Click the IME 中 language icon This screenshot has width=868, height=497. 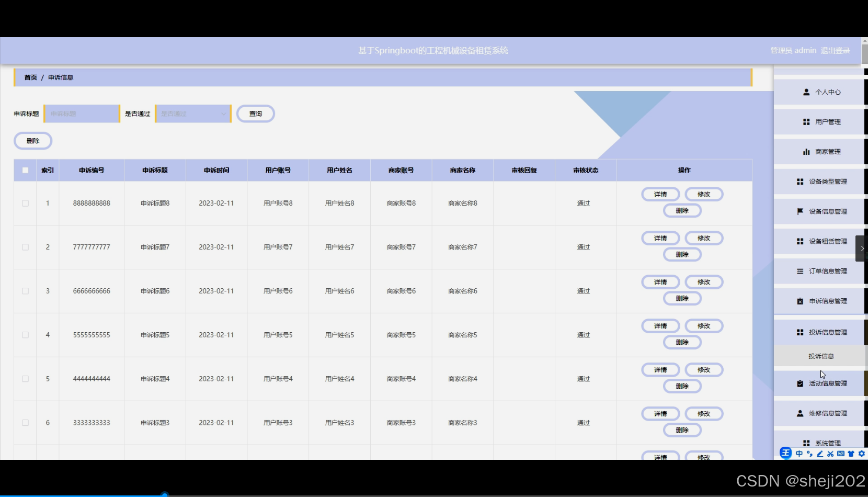pyautogui.click(x=799, y=454)
